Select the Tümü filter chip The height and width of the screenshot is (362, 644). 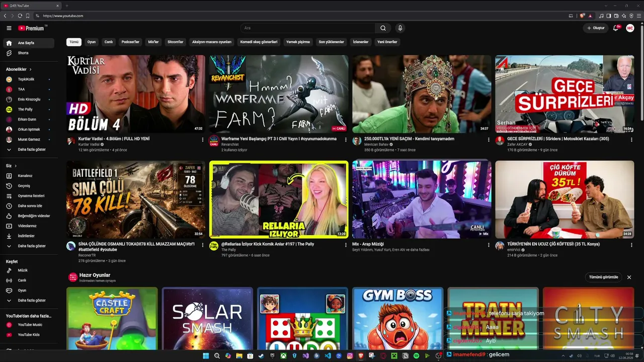click(x=74, y=42)
